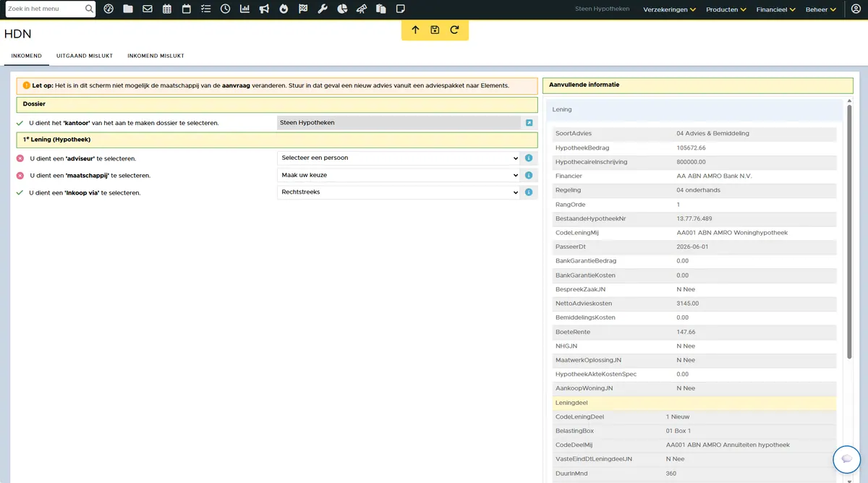Open the pie chart icon
This screenshot has width=868, height=483.
pos(343,9)
